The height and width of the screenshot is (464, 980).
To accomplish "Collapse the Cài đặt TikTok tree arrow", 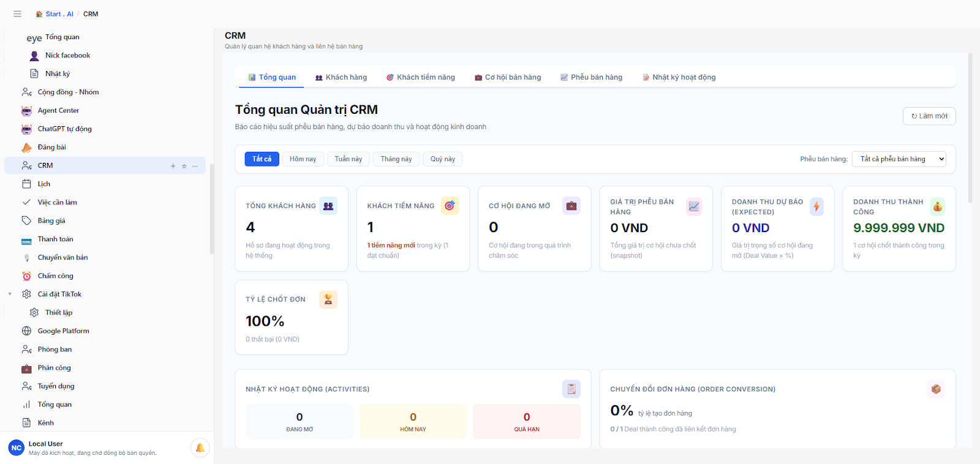I will pos(10,294).
